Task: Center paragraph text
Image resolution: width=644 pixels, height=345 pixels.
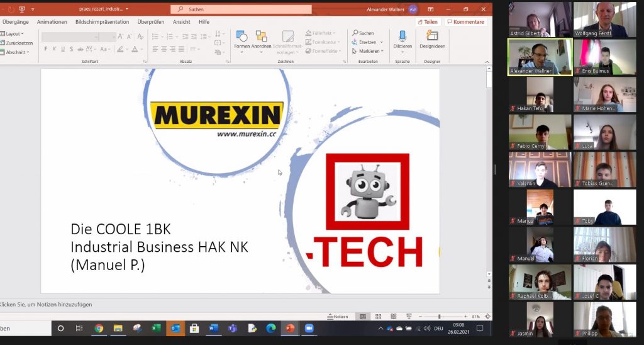Action: pyautogui.click(x=164, y=49)
